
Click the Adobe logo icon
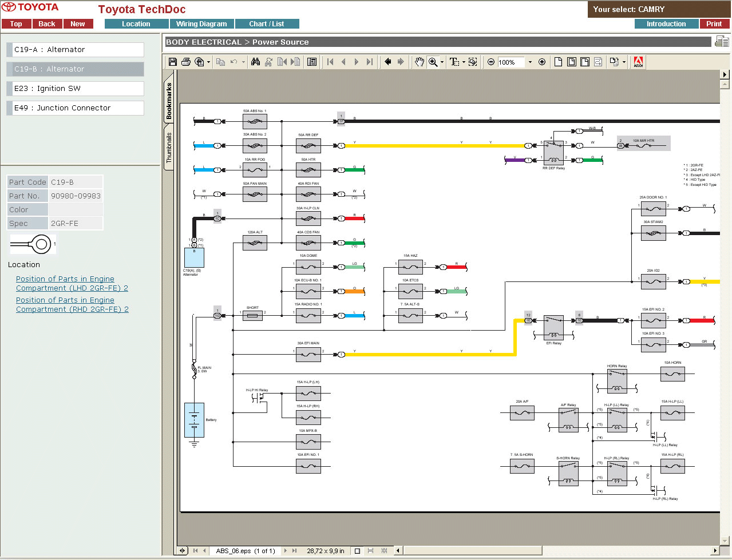tap(638, 62)
